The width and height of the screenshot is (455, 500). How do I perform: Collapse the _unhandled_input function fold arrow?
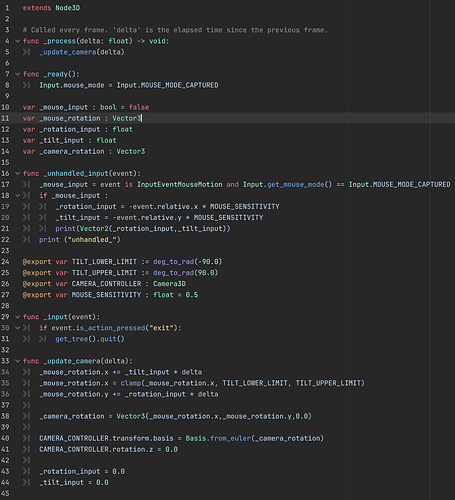click(x=18, y=173)
